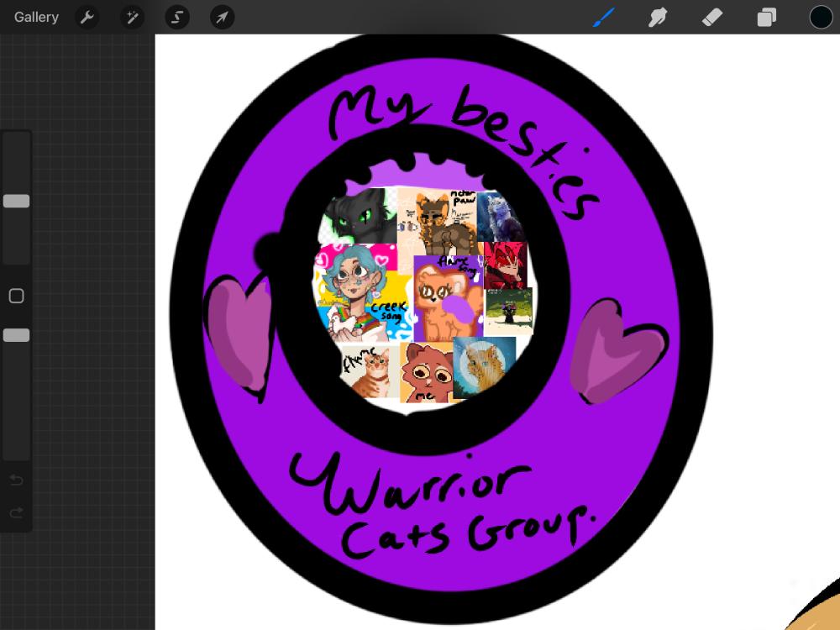Click the 'Cats Group.' handwritten text
This screenshot has height=630, width=840.
tap(467, 533)
